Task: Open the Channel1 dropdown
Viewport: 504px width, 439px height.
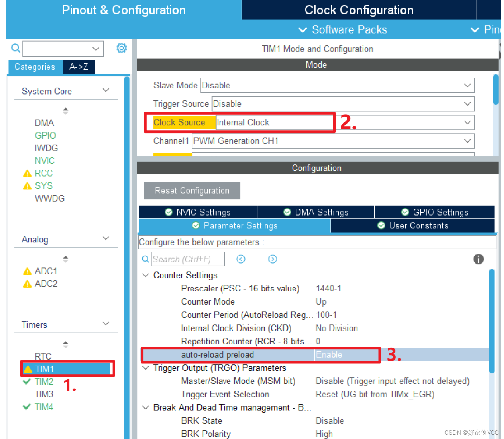Action: click(x=333, y=141)
